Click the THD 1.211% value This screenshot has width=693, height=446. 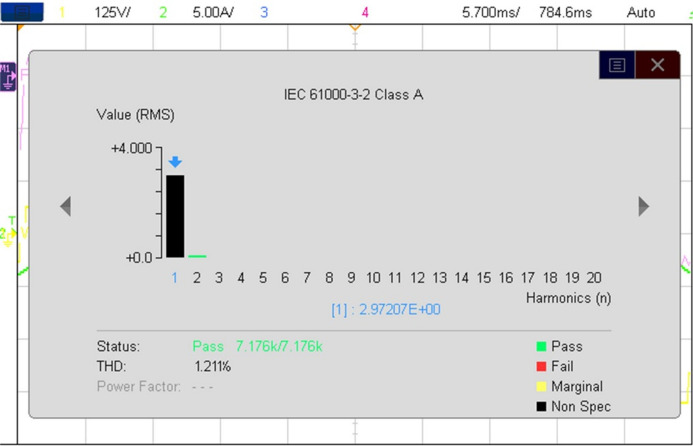(x=213, y=366)
